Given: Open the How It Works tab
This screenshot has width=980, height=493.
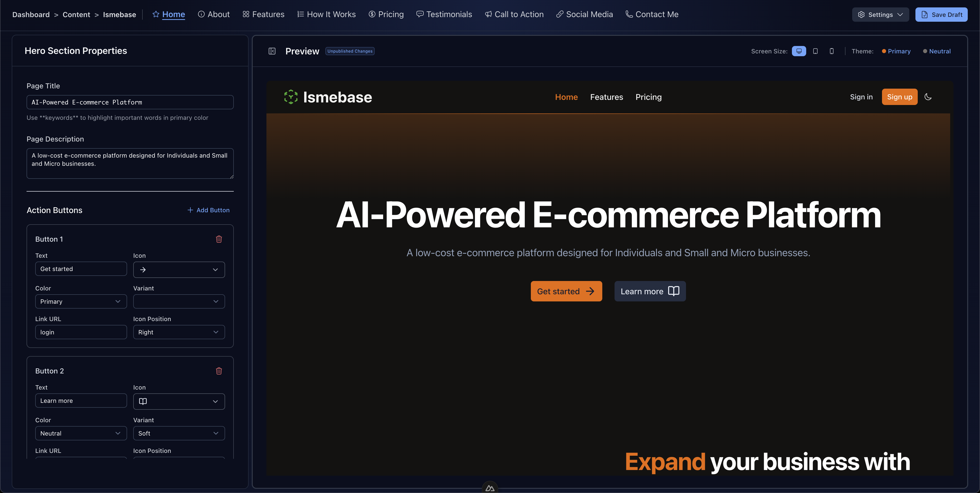Looking at the screenshot, I should point(326,15).
